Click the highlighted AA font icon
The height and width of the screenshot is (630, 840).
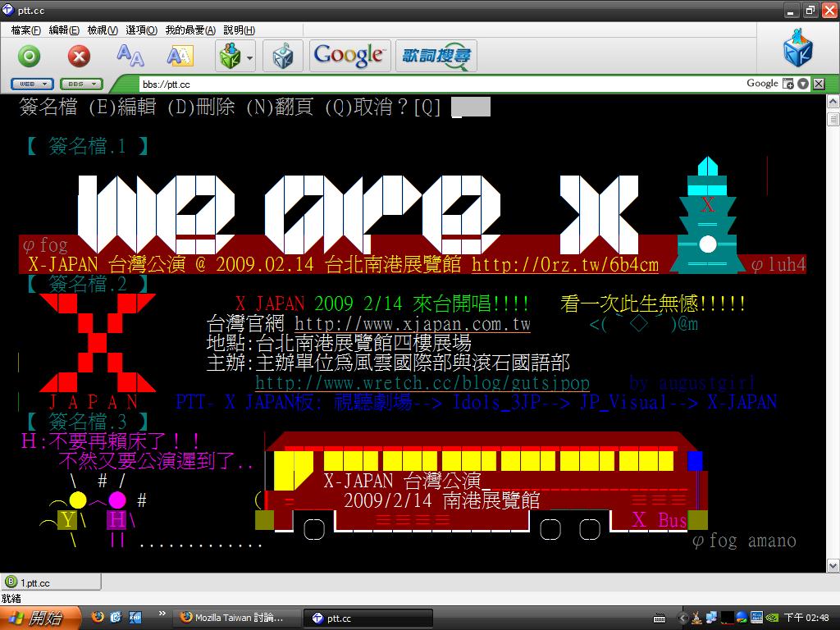pyautogui.click(x=180, y=56)
